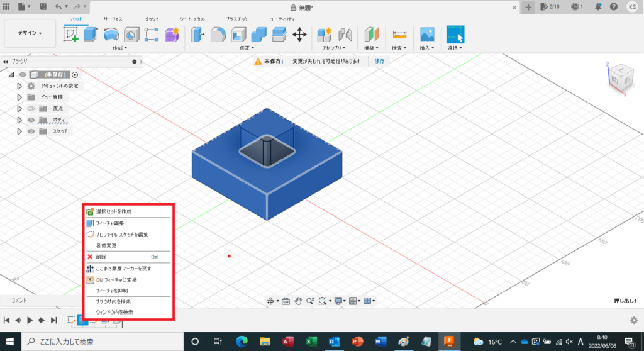
Task: Expand the ビュー管理 node
Action: coord(19,97)
